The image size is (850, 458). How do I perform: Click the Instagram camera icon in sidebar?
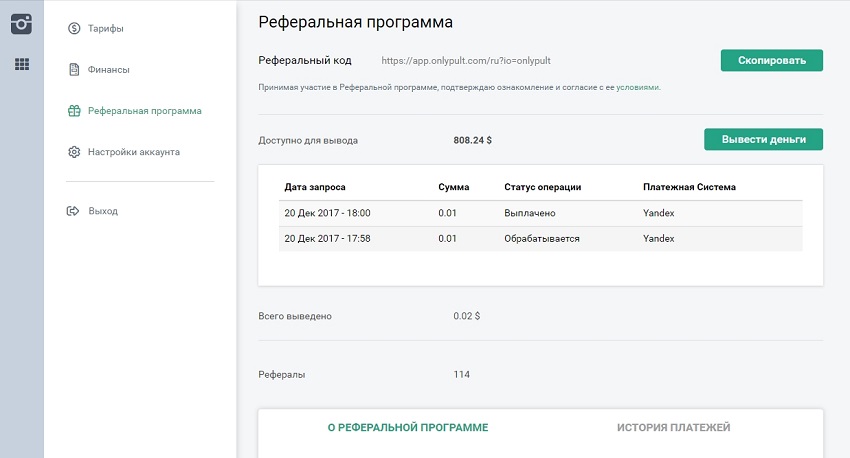coord(22,23)
